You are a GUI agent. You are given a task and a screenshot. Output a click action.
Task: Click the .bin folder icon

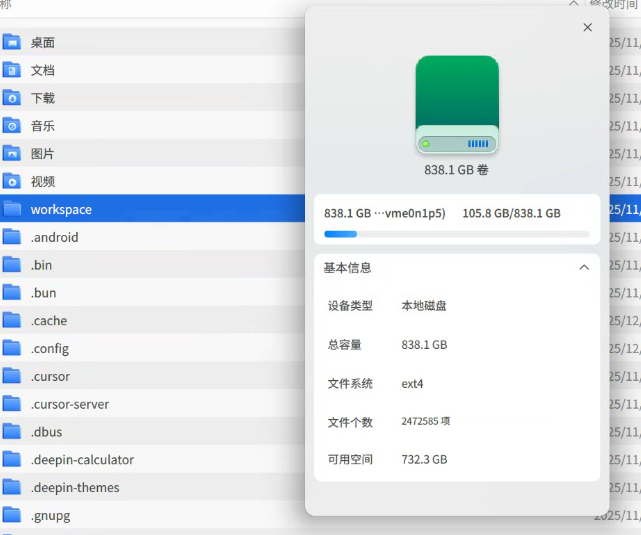tap(11, 264)
